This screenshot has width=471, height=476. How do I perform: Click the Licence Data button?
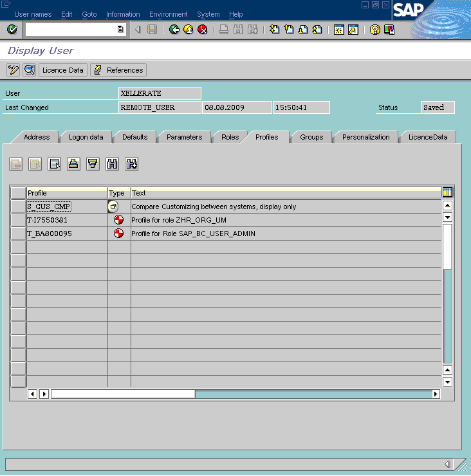(x=63, y=70)
